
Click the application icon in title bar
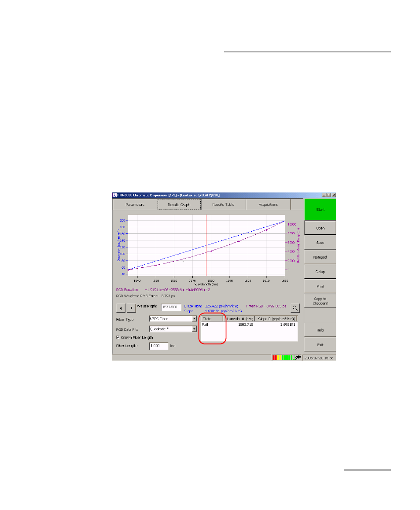point(114,195)
